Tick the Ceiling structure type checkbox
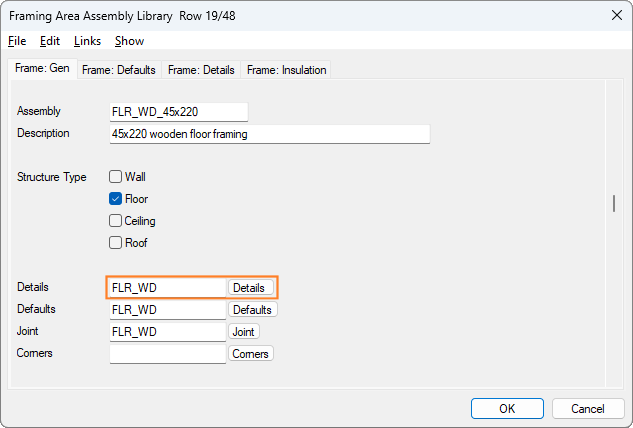This screenshot has height=428, width=633. click(116, 221)
